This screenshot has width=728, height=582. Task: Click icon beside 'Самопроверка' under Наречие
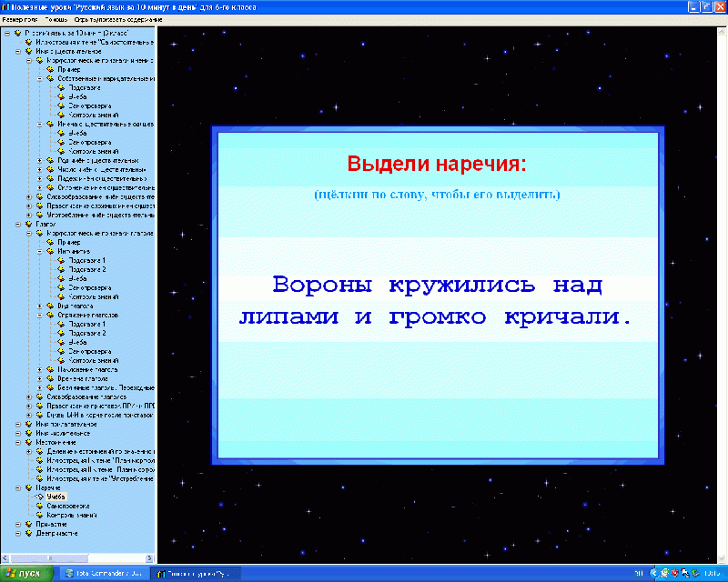point(39,506)
